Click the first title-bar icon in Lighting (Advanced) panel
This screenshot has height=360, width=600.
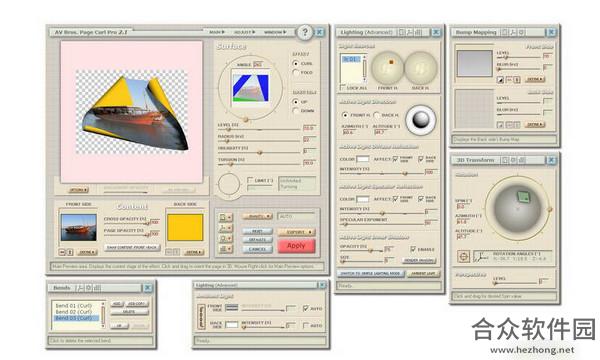[x=401, y=33]
